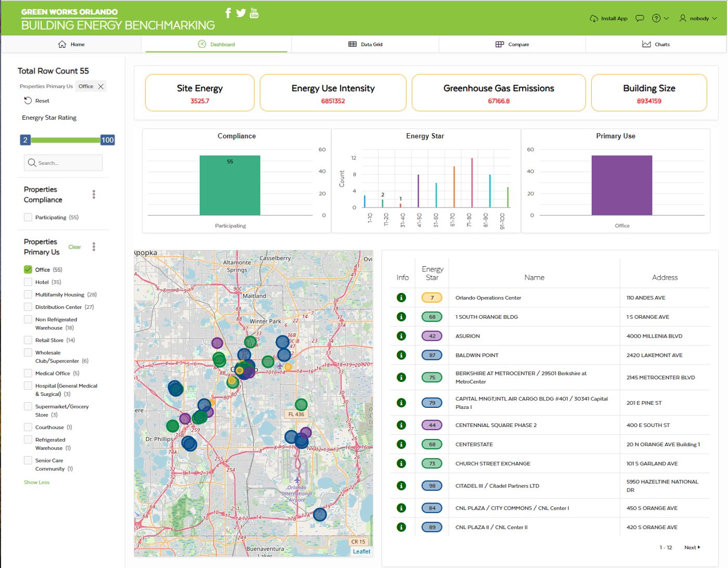Open the Facebook page icon
This screenshot has height=568, width=728.
[x=228, y=13]
